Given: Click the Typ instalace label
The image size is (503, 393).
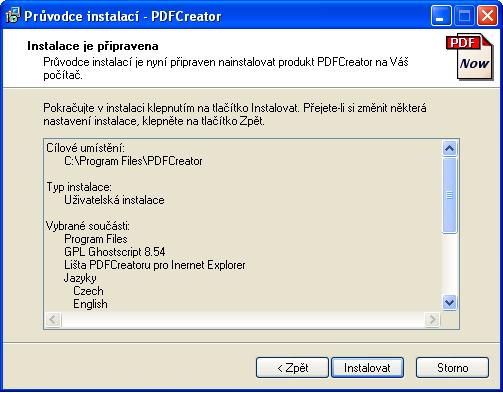Looking at the screenshot, I should click(79, 187).
